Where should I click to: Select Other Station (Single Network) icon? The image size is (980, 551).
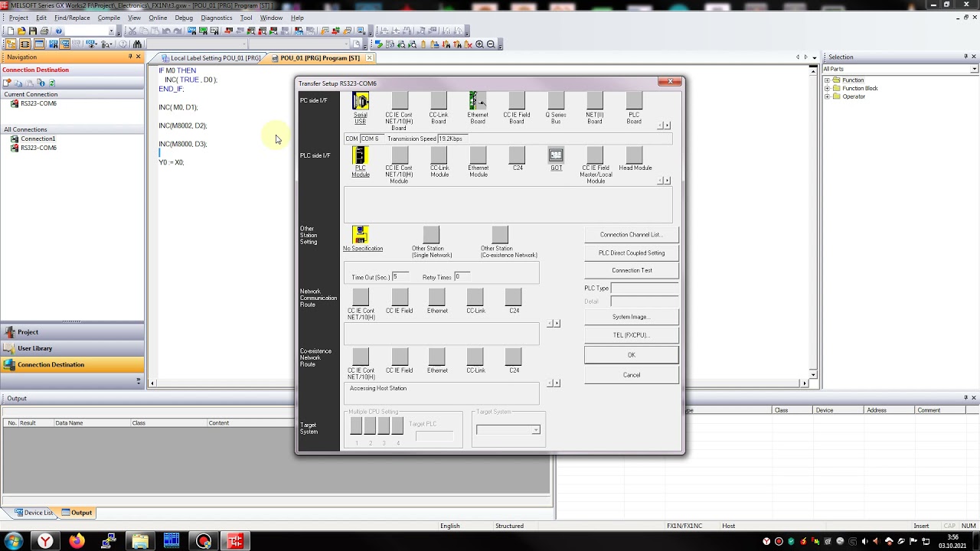[x=431, y=235]
